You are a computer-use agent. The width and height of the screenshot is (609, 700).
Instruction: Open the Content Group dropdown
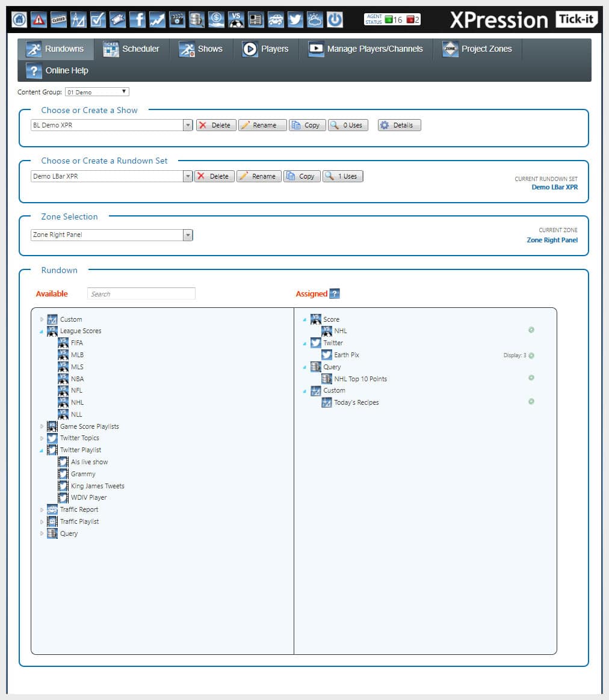click(x=97, y=92)
